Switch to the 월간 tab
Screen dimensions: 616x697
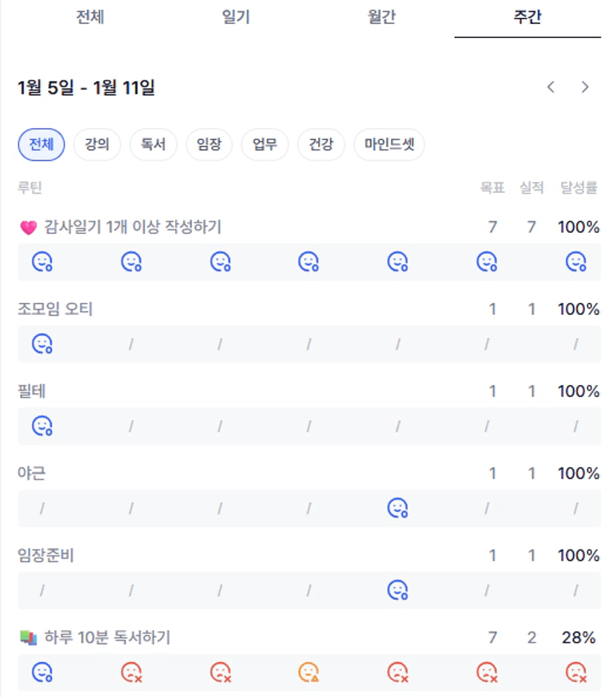(x=381, y=17)
